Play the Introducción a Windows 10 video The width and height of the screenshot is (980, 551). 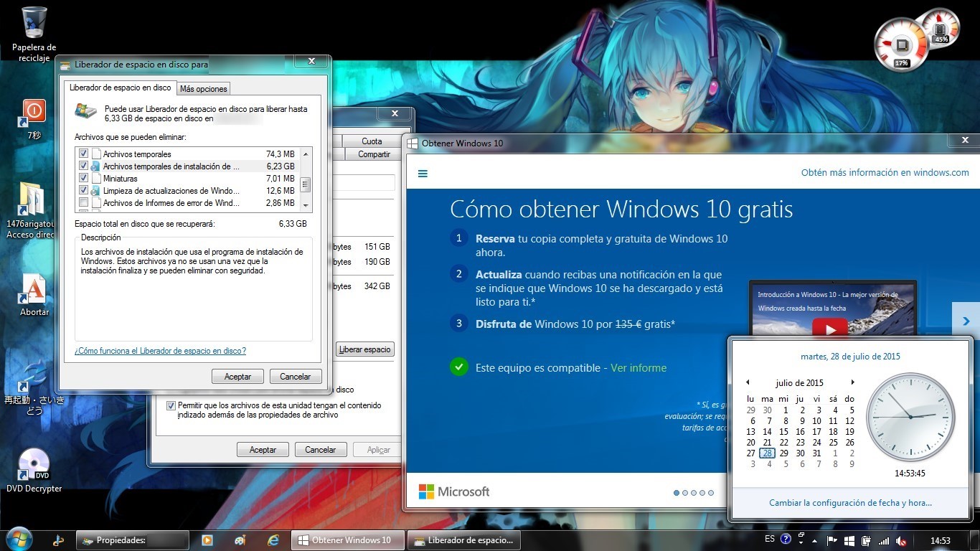tap(831, 329)
